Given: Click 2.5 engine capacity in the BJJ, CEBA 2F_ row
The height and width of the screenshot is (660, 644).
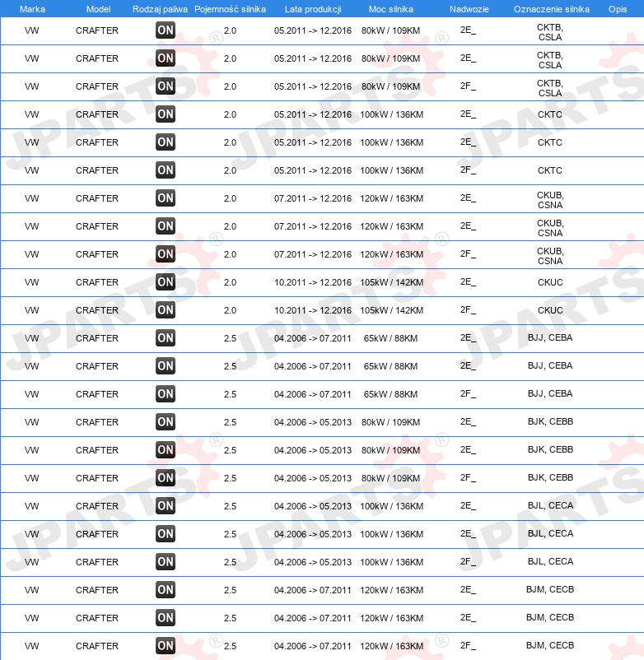Looking at the screenshot, I should pyautogui.click(x=230, y=394).
